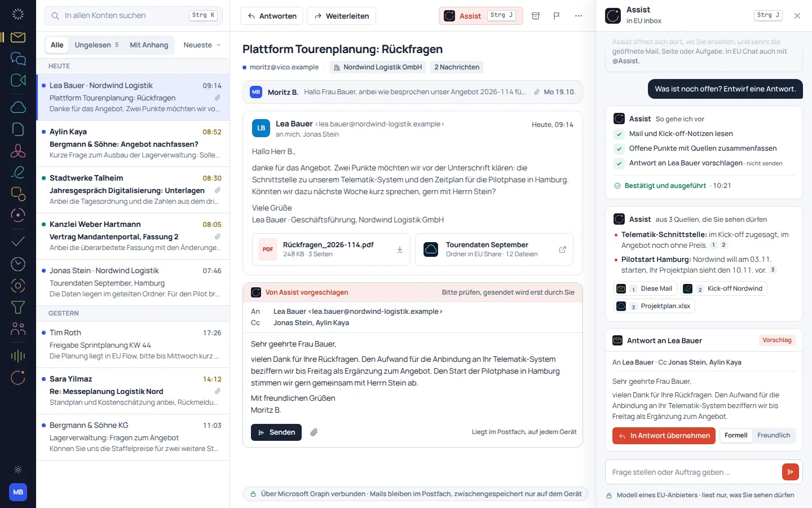812x508 pixels.
Task: Open the more options ellipsis menu
Action: [579, 16]
